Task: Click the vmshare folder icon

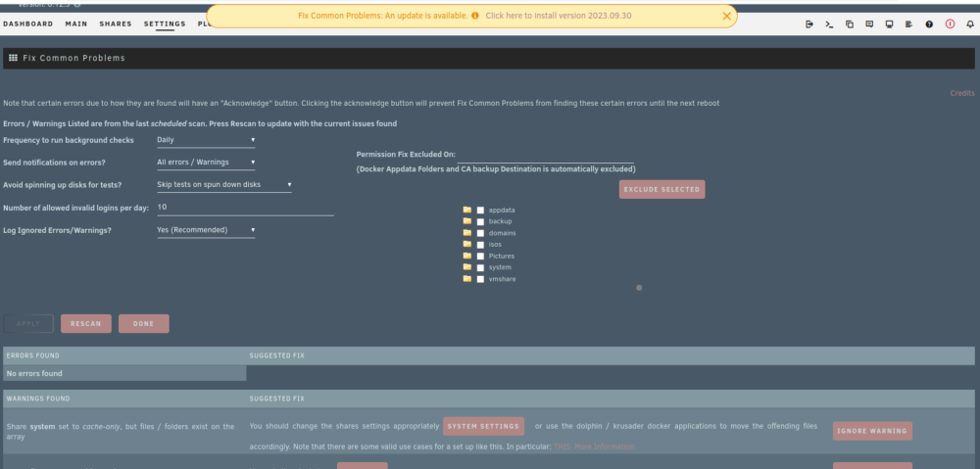Action: 466,278
